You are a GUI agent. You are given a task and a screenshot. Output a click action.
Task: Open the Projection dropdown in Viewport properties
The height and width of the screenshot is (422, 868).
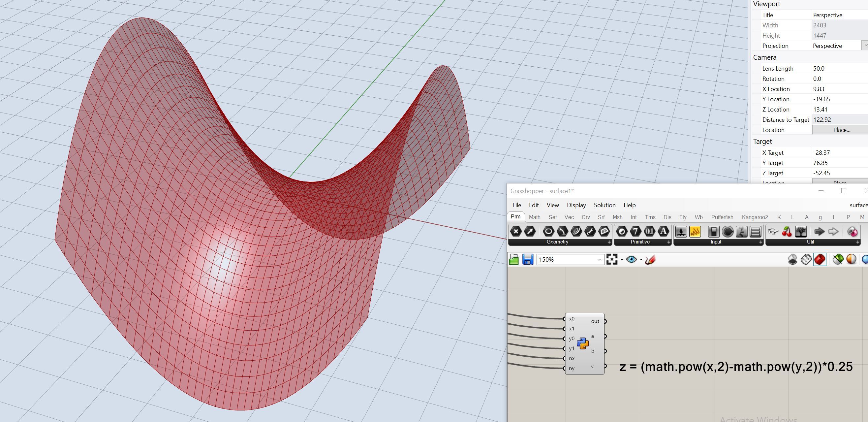[x=865, y=45]
